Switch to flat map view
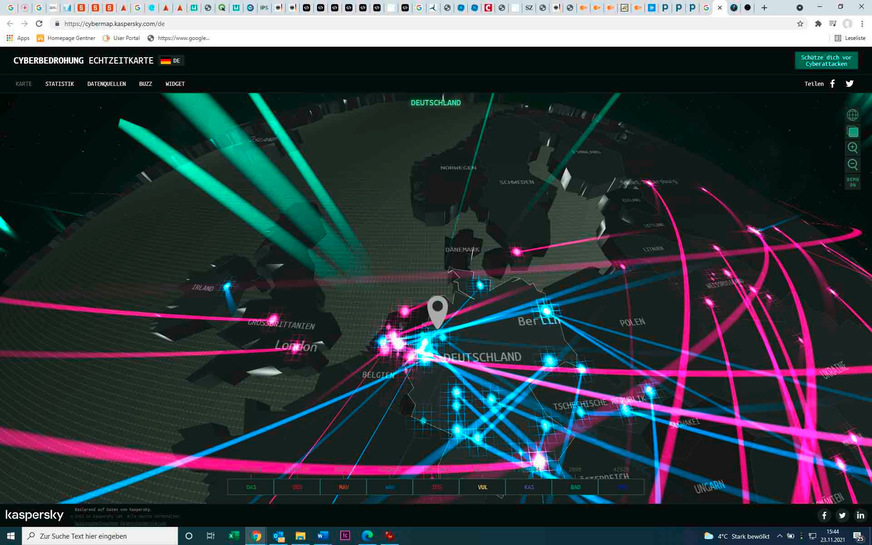872x545 pixels. pos(852,132)
